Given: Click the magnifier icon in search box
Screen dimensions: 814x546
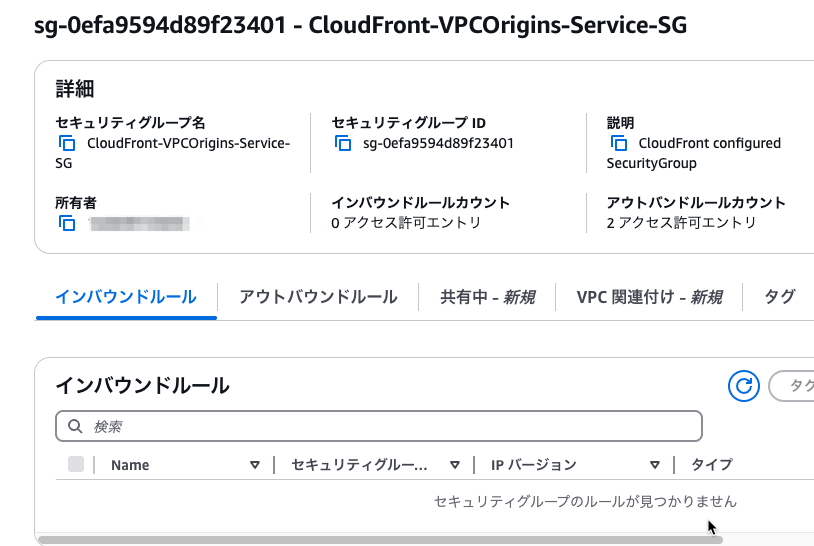Looking at the screenshot, I should click(75, 426).
